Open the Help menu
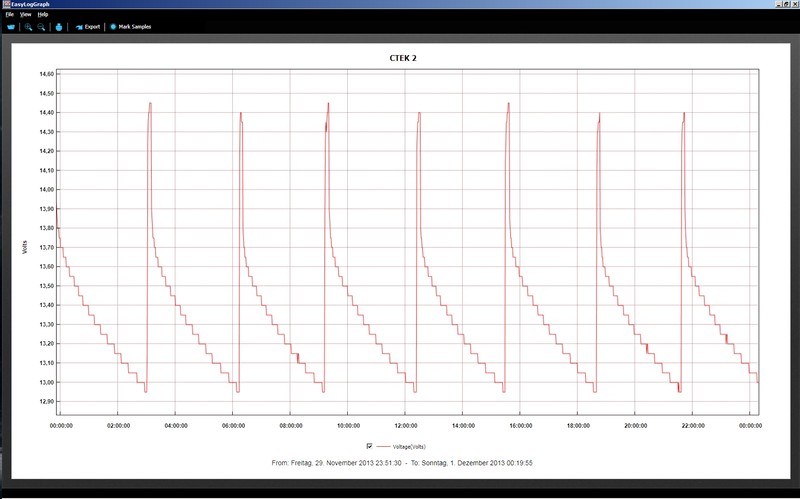The width and height of the screenshot is (800, 499). [43, 14]
